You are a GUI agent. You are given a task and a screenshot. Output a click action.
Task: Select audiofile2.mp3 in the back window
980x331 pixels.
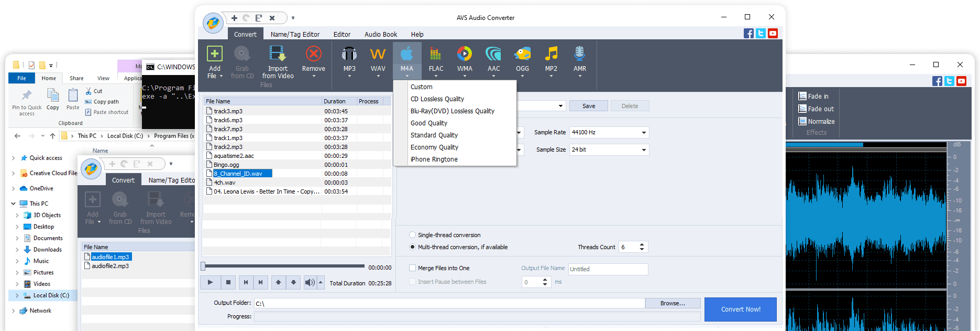[110, 266]
